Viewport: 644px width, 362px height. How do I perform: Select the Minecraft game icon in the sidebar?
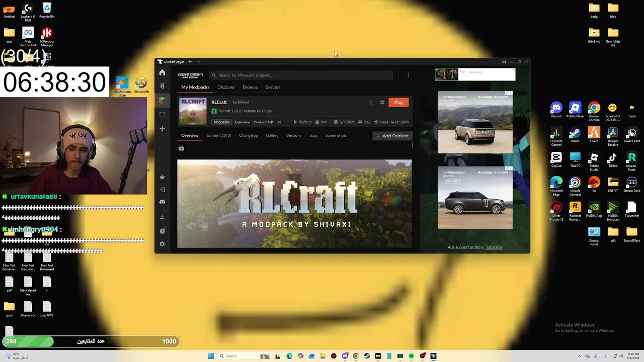pos(162,100)
